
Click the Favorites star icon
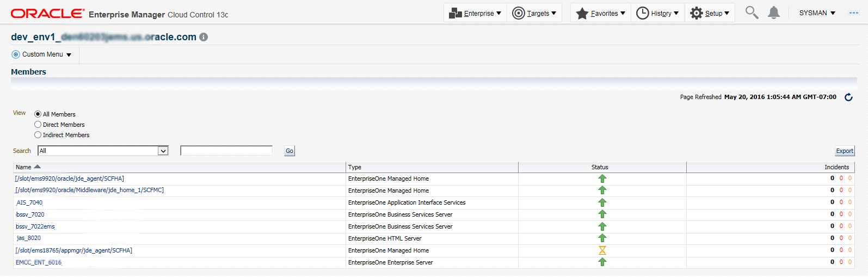pyautogui.click(x=582, y=13)
